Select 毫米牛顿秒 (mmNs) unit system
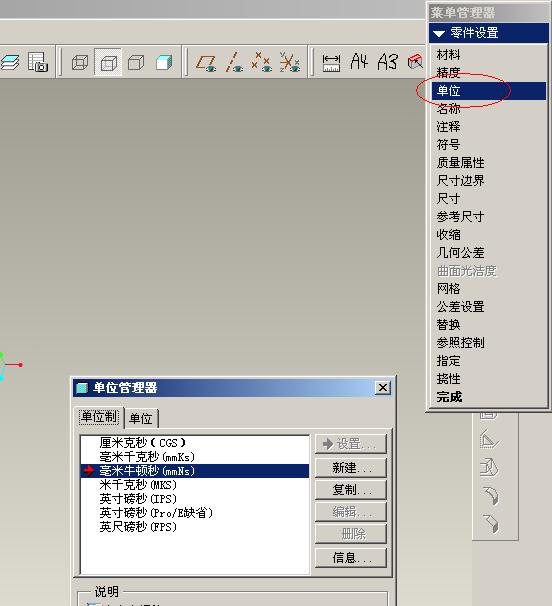 point(195,471)
